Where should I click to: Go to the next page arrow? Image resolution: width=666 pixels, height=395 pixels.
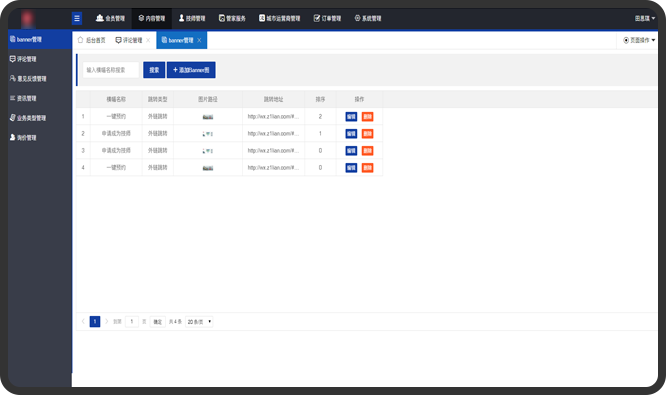pos(107,322)
